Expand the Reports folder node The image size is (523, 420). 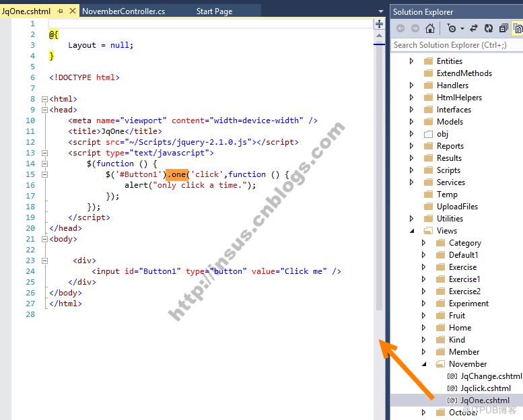411,146
